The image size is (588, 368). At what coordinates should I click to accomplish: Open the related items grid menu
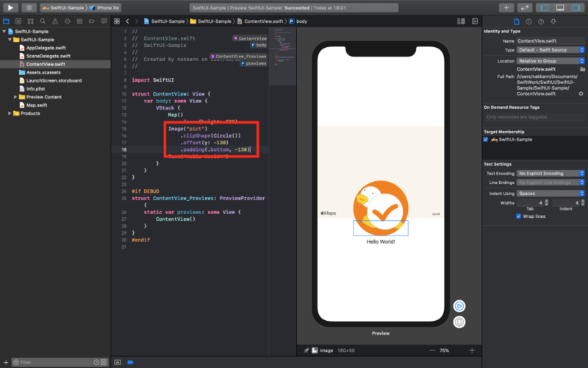[x=117, y=21]
